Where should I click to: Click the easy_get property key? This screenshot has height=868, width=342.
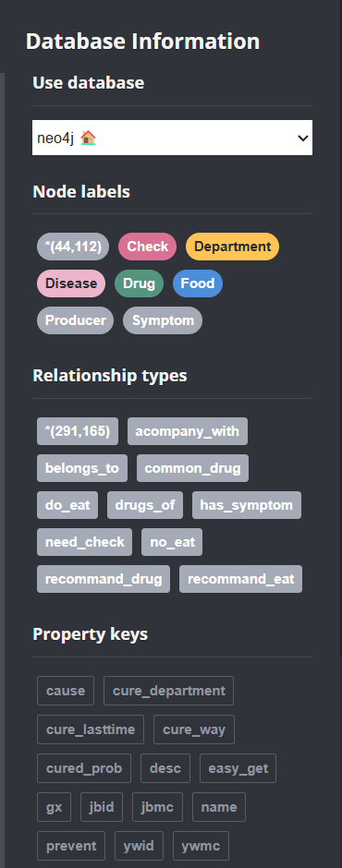click(238, 768)
